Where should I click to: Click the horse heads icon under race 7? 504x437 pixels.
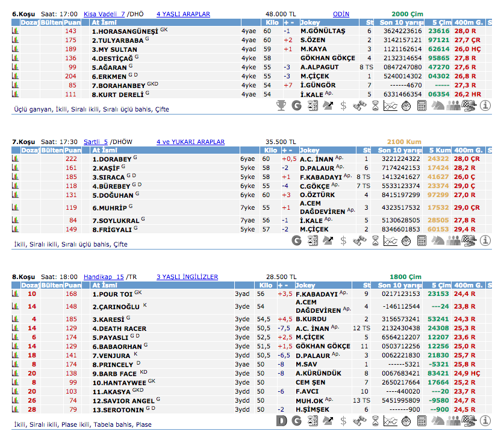pos(438,241)
